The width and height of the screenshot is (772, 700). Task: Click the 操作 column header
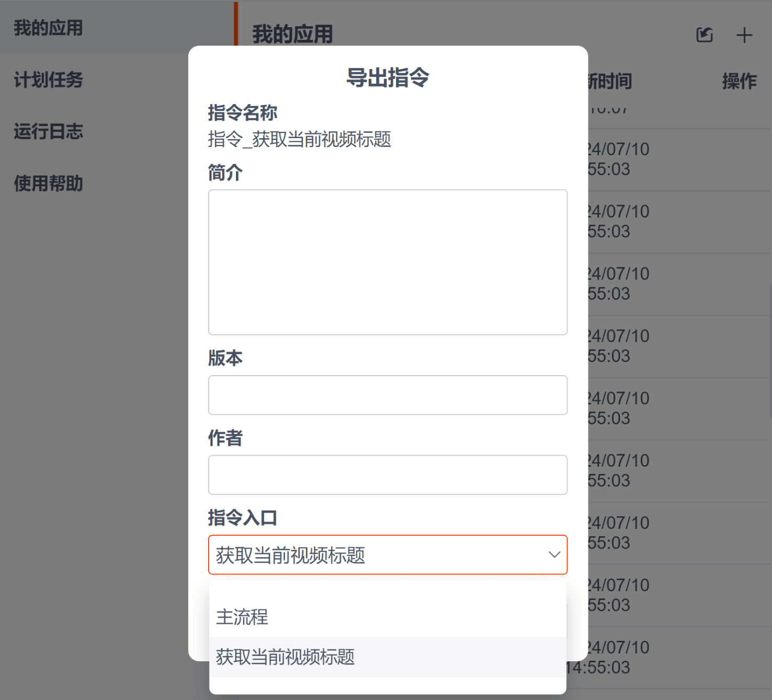(739, 81)
